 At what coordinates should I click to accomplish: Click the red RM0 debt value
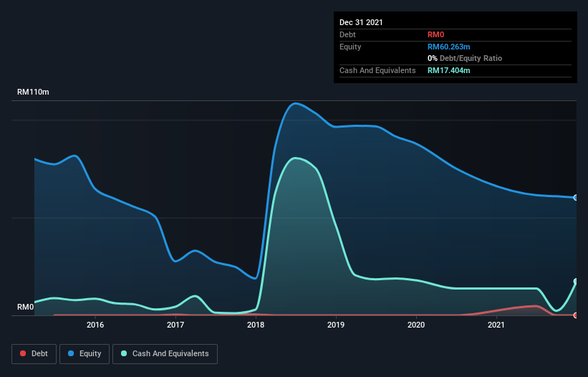pyautogui.click(x=435, y=34)
